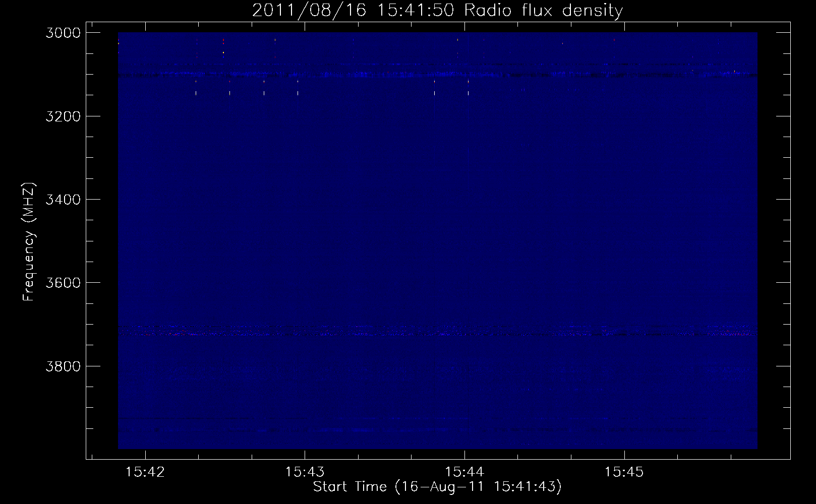The width and height of the screenshot is (816, 504).
Task: Select the 3400 frequency axis label
Action: [63, 200]
